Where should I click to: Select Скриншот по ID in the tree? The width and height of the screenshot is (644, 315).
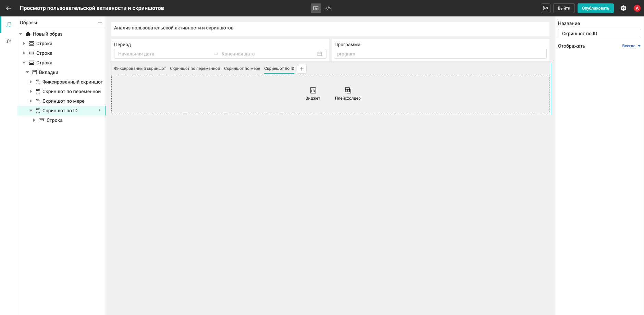[x=60, y=111]
